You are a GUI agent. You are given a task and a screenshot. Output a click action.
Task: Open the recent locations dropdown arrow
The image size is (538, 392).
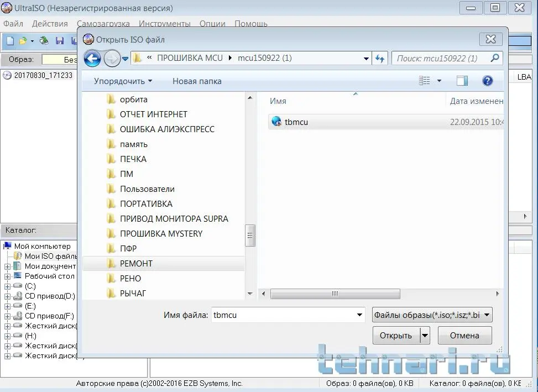pos(125,59)
